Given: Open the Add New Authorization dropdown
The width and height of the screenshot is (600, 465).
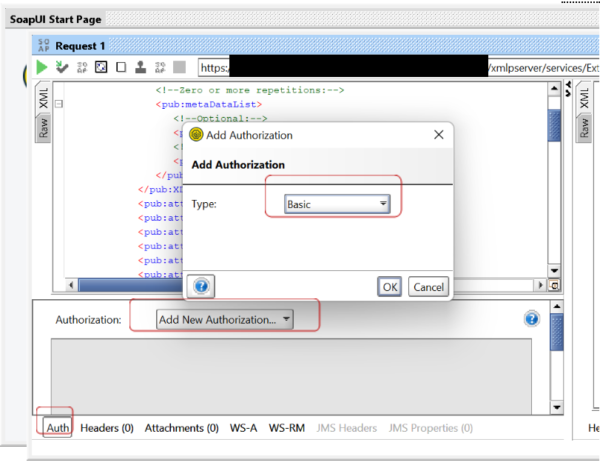Looking at the screenshot, I should [x=225, y=319].
